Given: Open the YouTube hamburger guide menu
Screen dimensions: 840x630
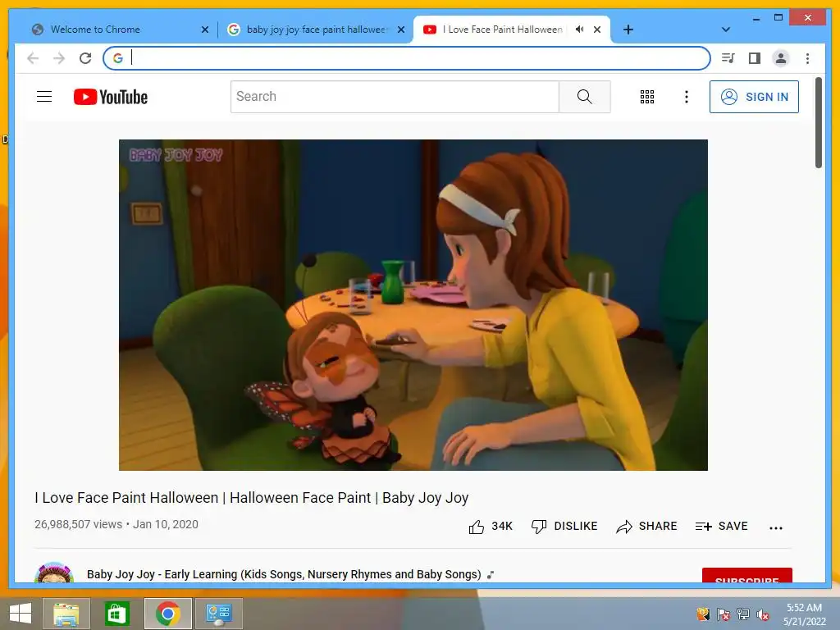Looking at the screenshot, I should coord(44,97).
